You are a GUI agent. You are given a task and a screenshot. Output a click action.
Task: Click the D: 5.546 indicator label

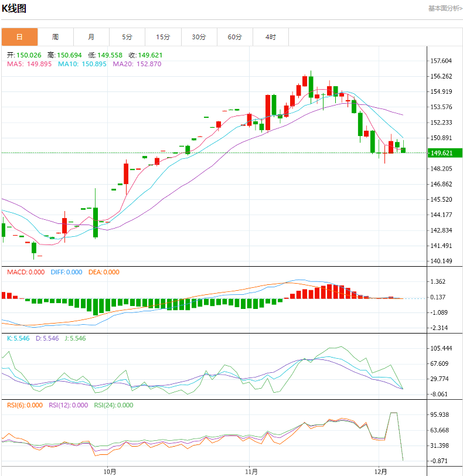[x=47, y=338]
